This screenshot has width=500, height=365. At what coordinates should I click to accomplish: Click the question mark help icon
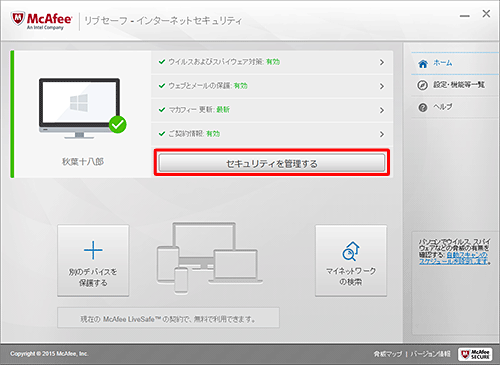click(423, 108)
